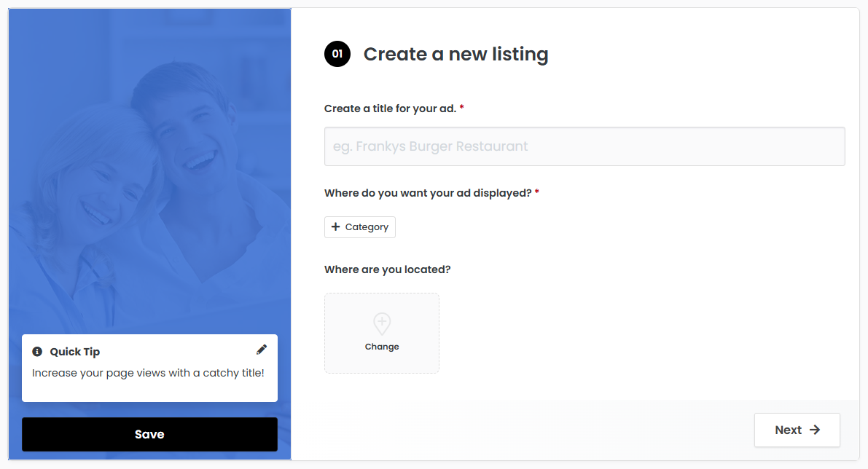Focus the ad title input field
Viewport: 868px width, 469px height.
click(x=584, y=146)
